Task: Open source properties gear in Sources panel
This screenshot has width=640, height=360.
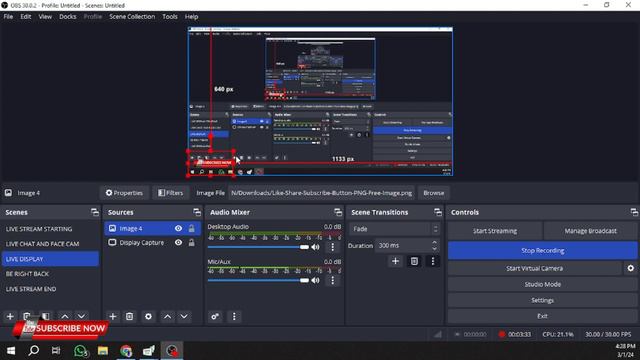Action: (148, 316)
